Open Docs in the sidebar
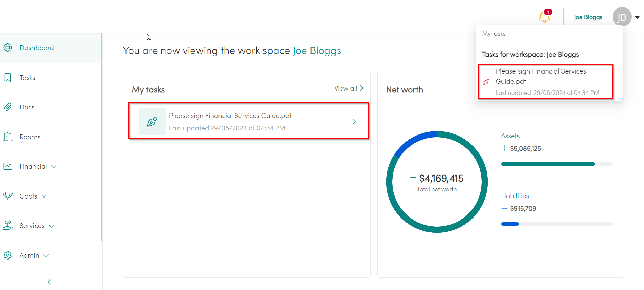Screen dimensions: 644x290 27,107
